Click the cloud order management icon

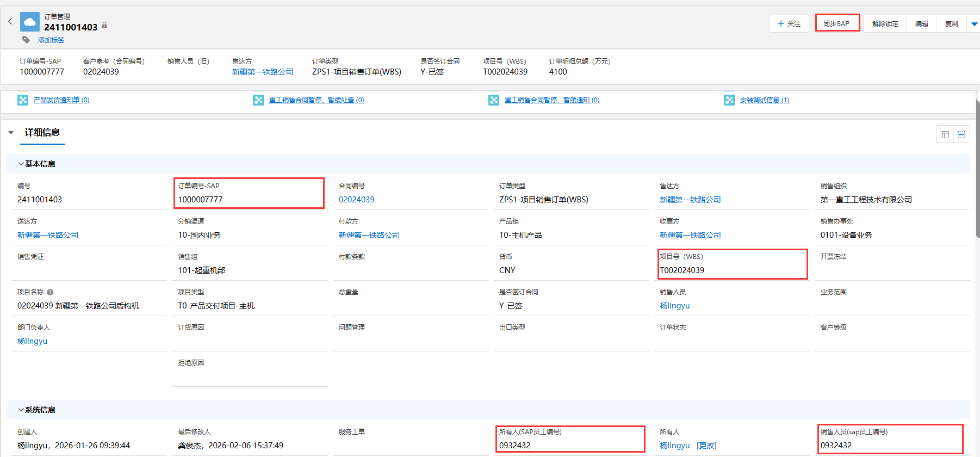30,22
